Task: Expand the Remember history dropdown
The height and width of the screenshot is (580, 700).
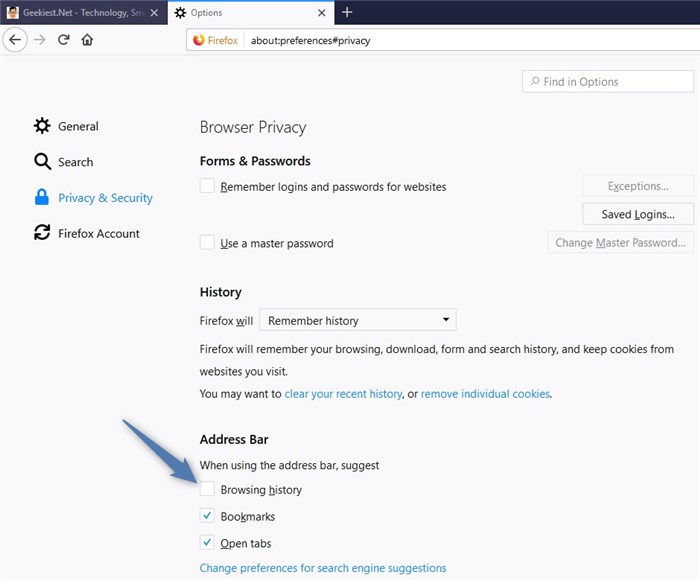Action: point(358,320)
